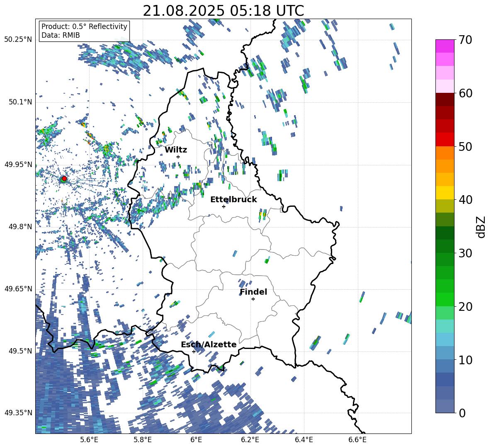Click the latitude label 49.35°N
Viewport: 491px width, 448px height.
18,413
